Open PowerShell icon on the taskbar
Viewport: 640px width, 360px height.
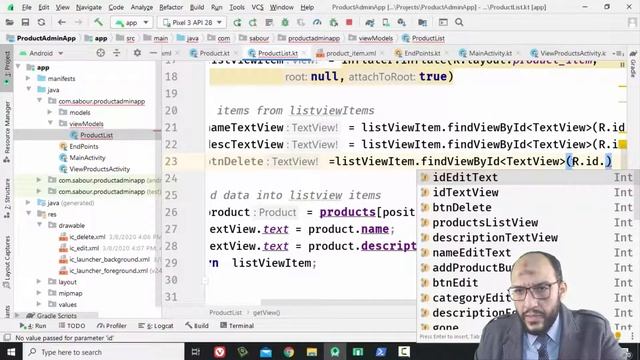pos(381,352)
